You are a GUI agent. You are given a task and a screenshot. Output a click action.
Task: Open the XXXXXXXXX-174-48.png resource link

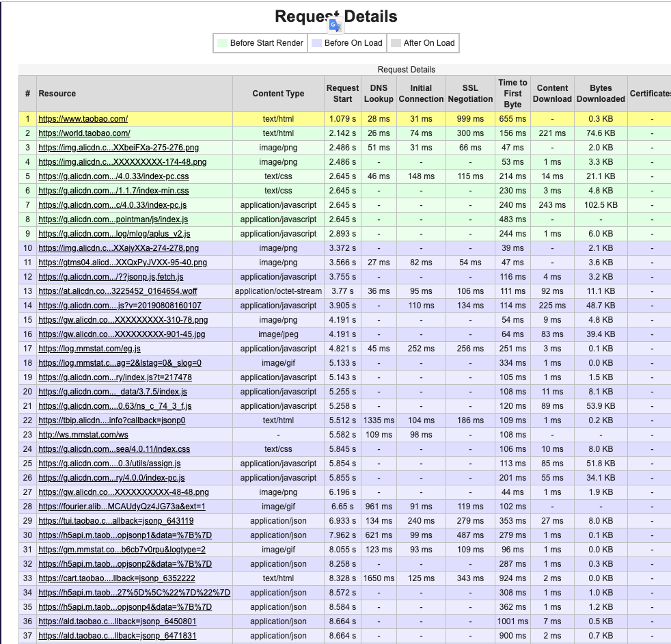tap(122, 162)
